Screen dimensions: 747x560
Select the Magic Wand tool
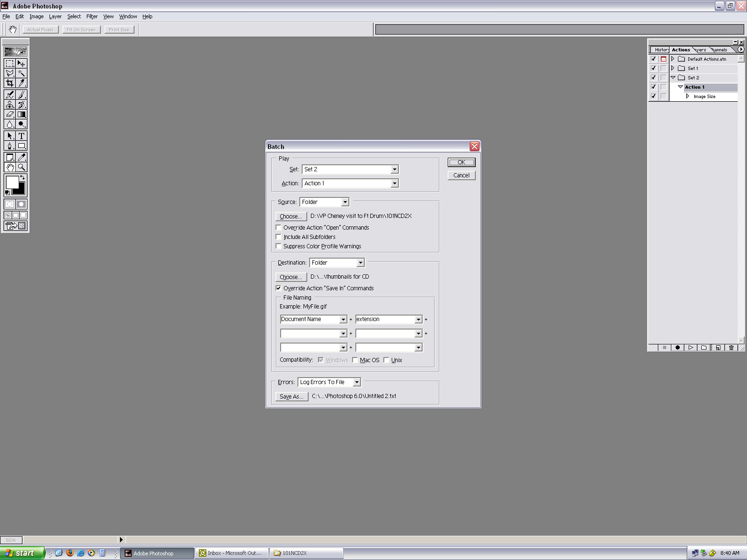[x=21, y=73]
